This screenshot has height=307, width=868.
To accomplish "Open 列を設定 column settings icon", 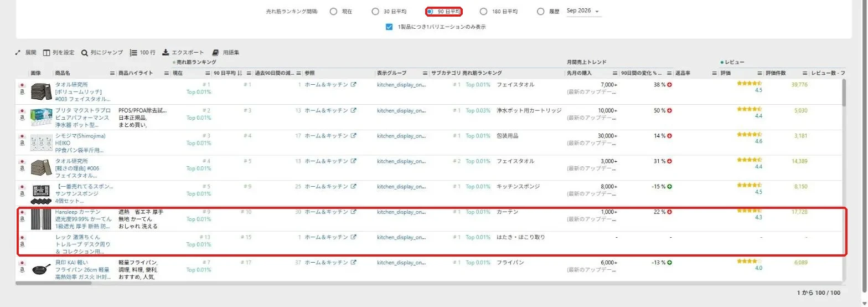I will tap(46, 53).
